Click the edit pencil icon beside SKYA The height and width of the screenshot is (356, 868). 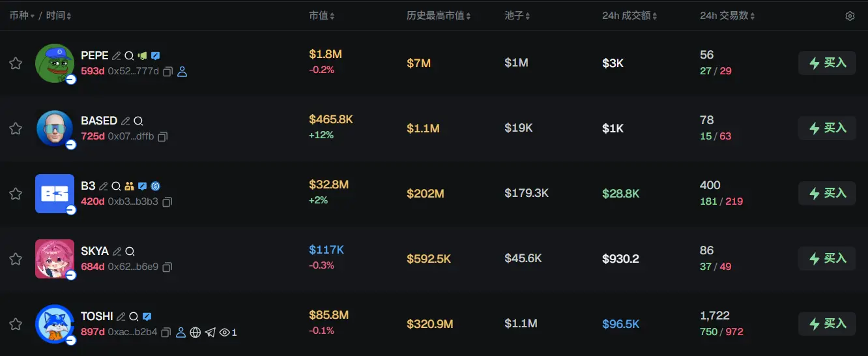click(x=117, y=252)
